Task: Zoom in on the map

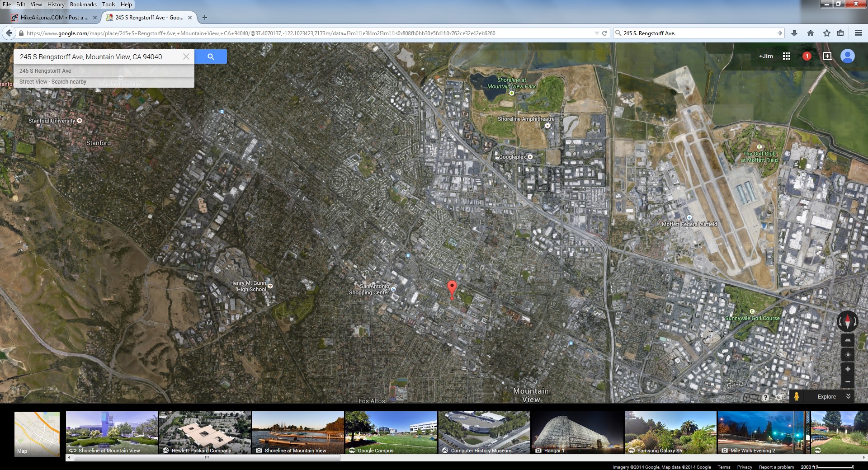Action: point(848,369)
